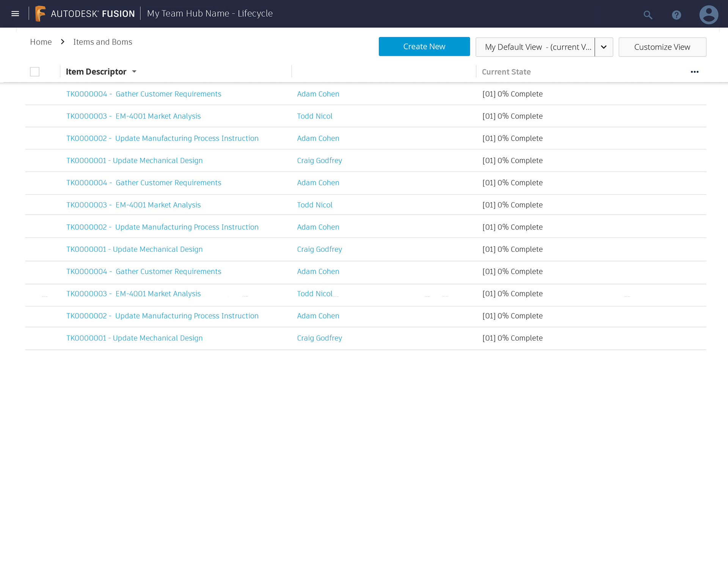
Task: Open first TK0000004 Gather Customer Requirements link
Action: 144,94
